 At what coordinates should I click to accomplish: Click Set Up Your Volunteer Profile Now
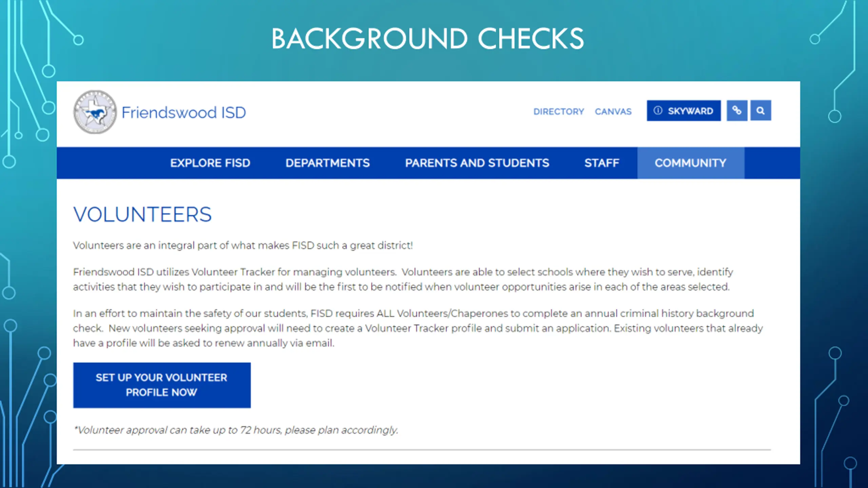coord(162,385)
